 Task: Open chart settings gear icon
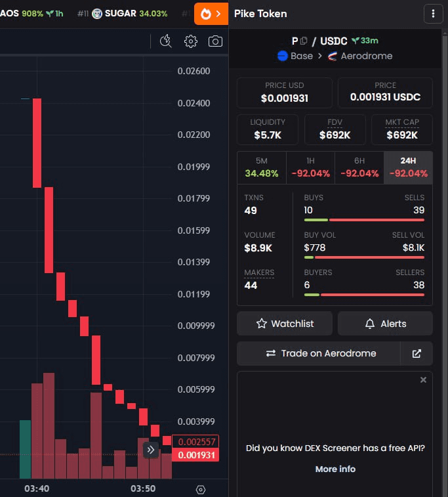click(x=191, y=41)
